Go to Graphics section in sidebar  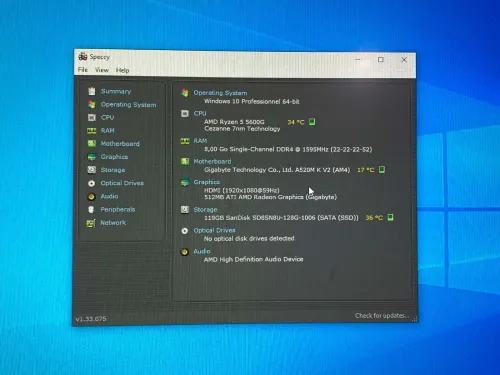(x=114, y=157)
